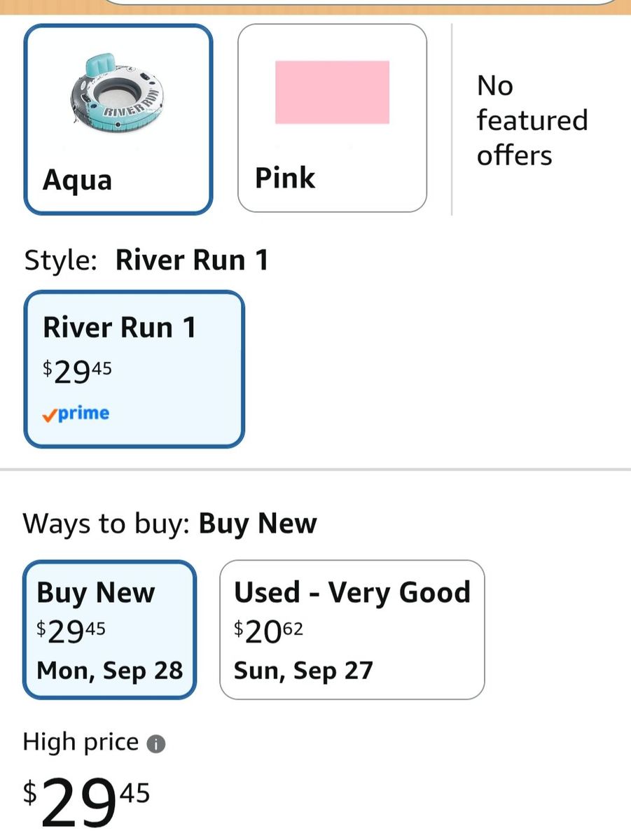The image size is (631, 840).
Task: Tap the $29.45 price under Buy New
Action: click(71, 631)
